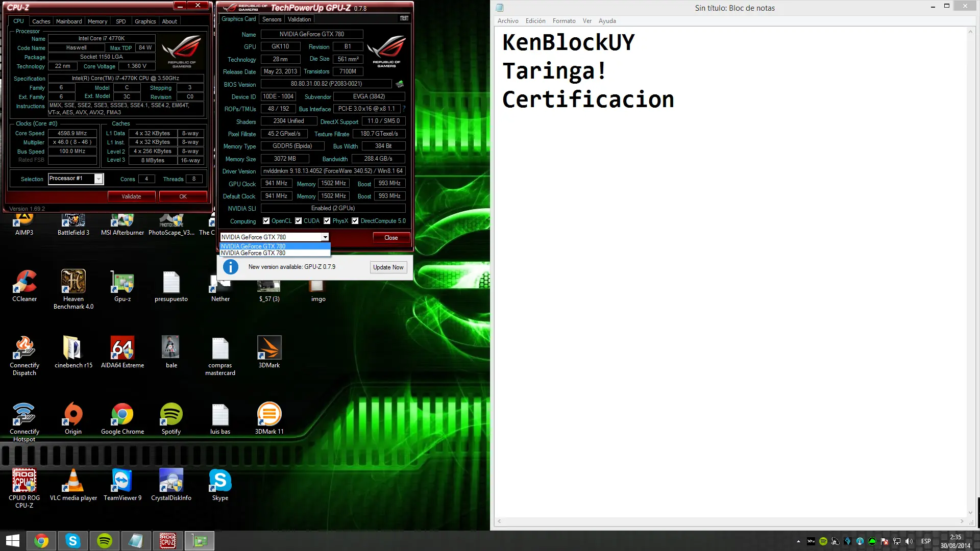Launch Origin from the desktop
Screen dimensions: 980x551
click(73, 418)
